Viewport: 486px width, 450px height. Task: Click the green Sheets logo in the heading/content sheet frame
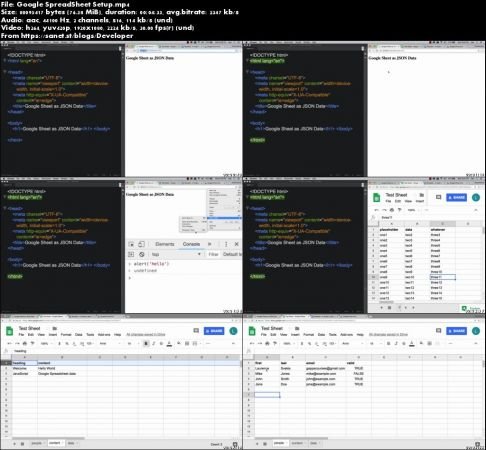coord(10,331)
